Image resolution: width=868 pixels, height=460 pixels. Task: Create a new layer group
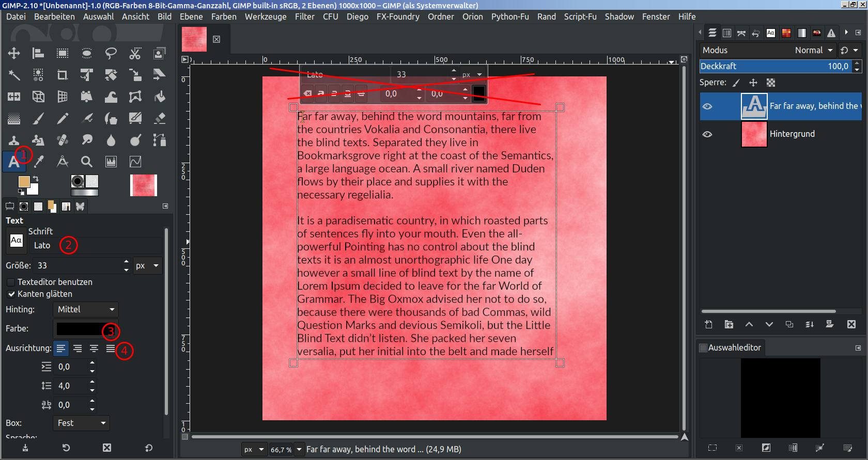coord(729,324)
